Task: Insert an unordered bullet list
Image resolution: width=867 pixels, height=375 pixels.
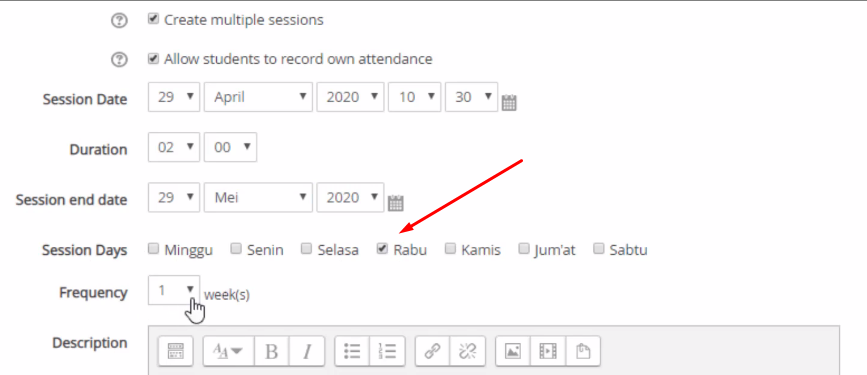Action: 352,351
